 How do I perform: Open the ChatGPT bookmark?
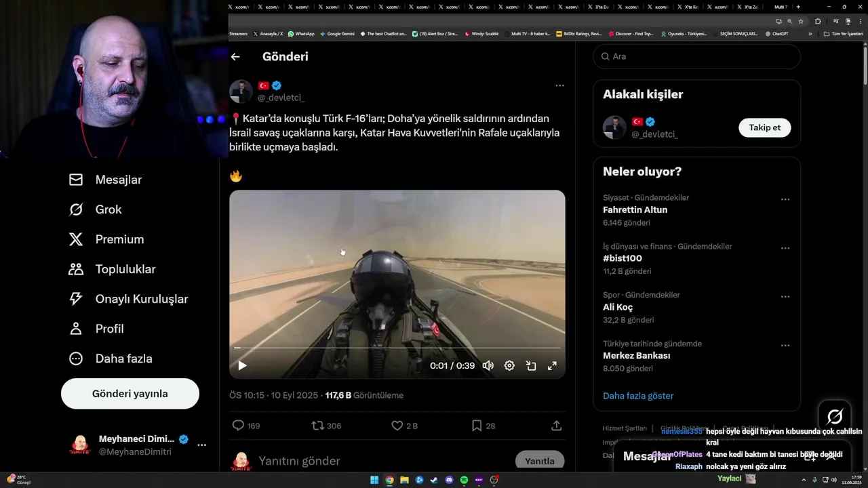[776, 34]
